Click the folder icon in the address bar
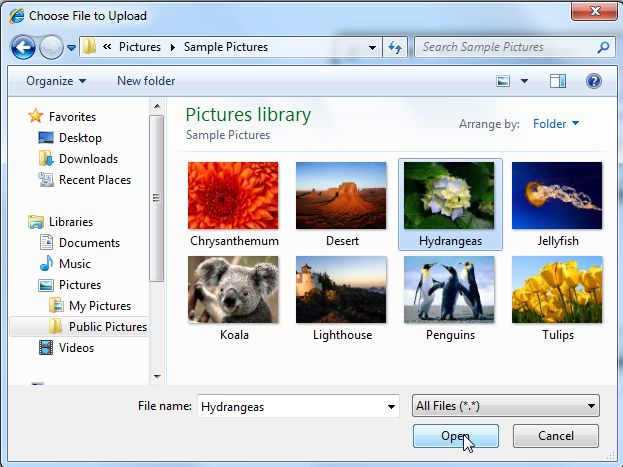623x467 pixels. (89, 47)
